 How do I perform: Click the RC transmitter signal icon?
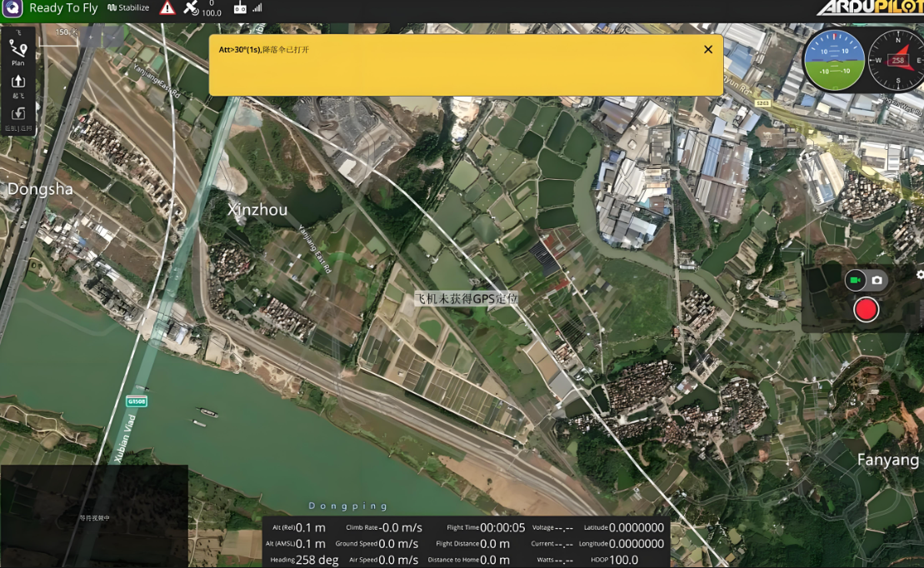240,8
